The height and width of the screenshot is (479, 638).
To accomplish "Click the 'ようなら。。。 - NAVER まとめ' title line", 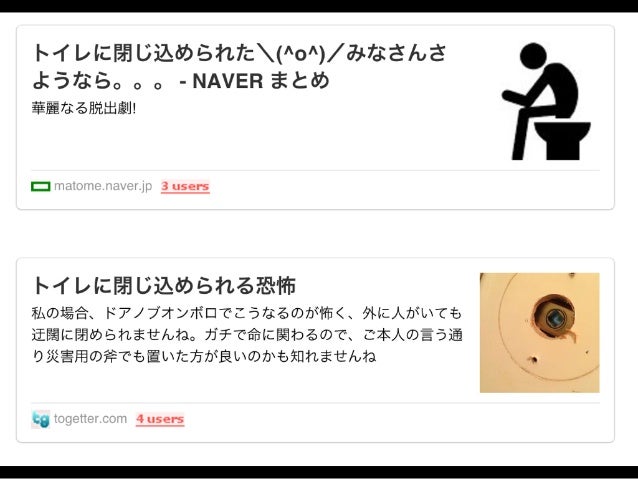I will tap(181, 80).
